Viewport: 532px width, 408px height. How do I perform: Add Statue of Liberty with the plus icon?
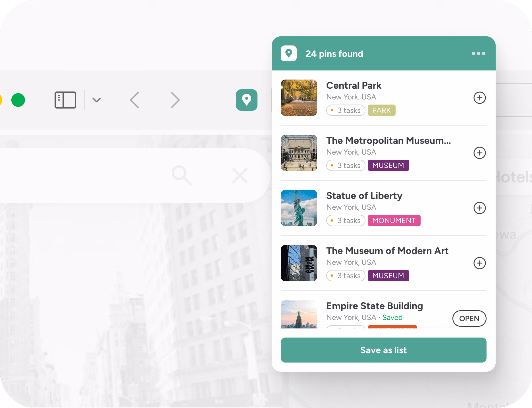pos(479,208)
